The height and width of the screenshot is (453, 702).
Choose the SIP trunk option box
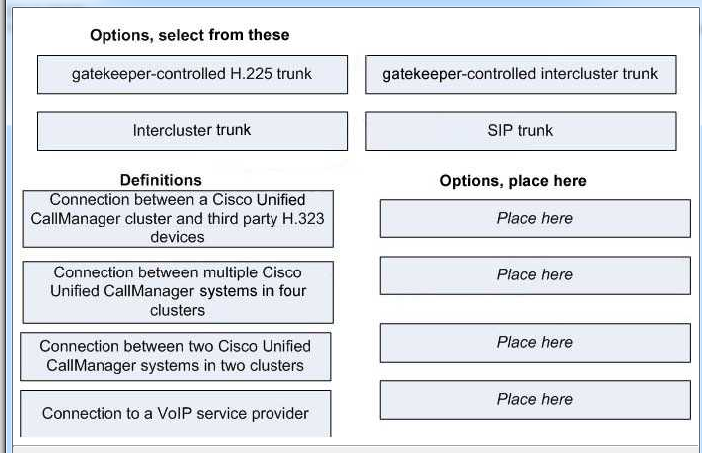(x=520, y=131)
